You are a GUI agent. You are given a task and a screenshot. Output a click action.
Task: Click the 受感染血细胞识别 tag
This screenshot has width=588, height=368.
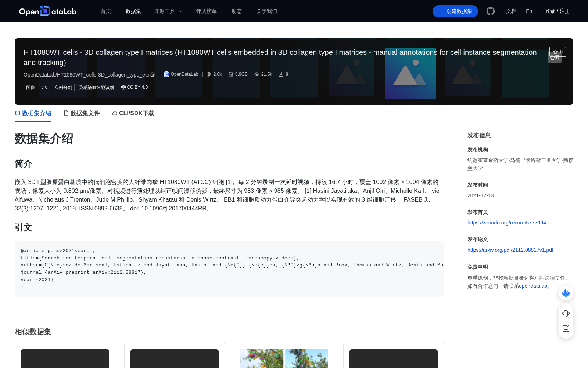[96, 88]
